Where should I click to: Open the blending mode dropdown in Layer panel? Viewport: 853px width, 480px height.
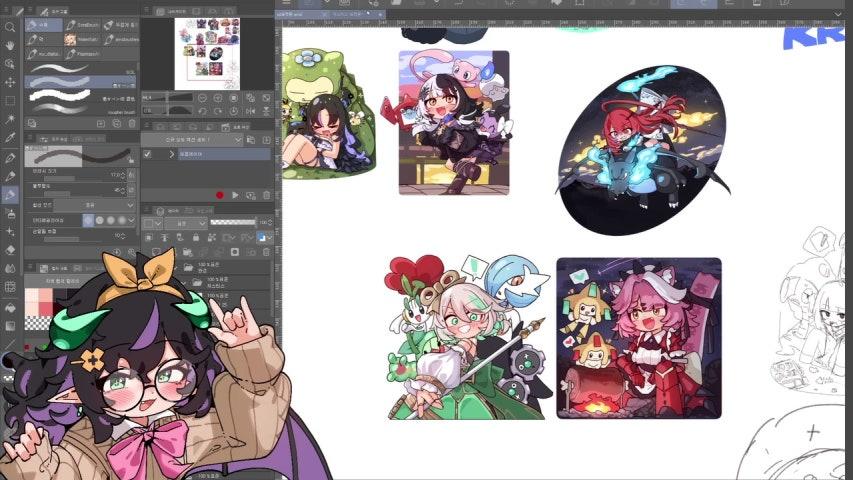(186, 223)
